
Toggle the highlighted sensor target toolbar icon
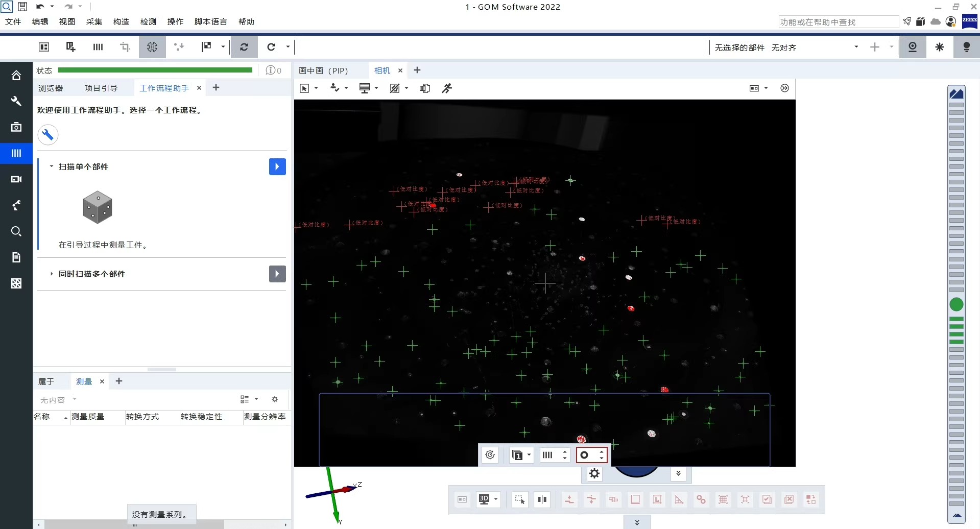click(152, 47)
